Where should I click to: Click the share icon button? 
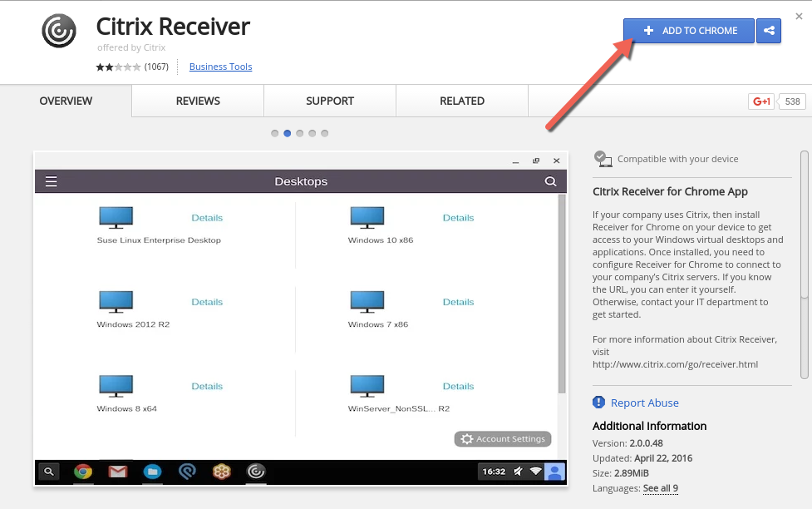tap(769, 31)
